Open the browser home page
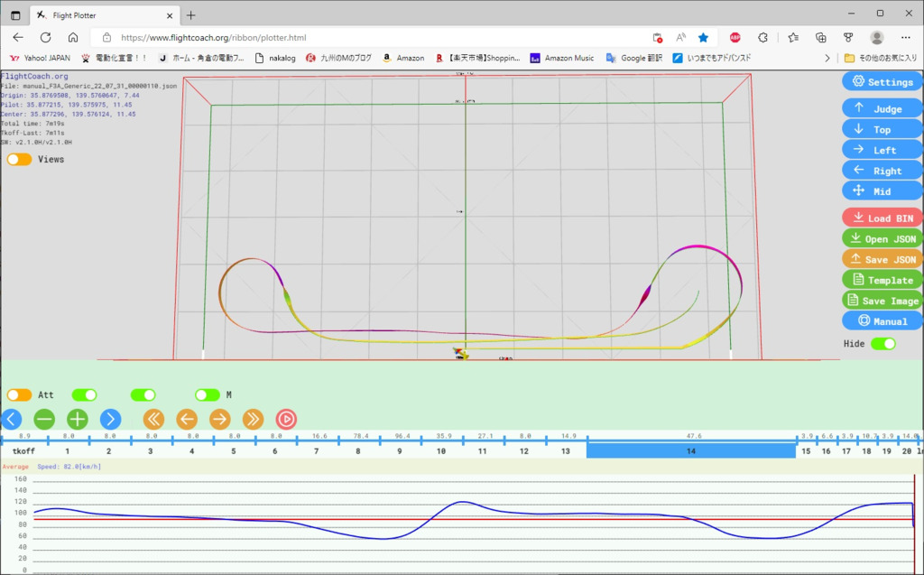 click(73, 37)
